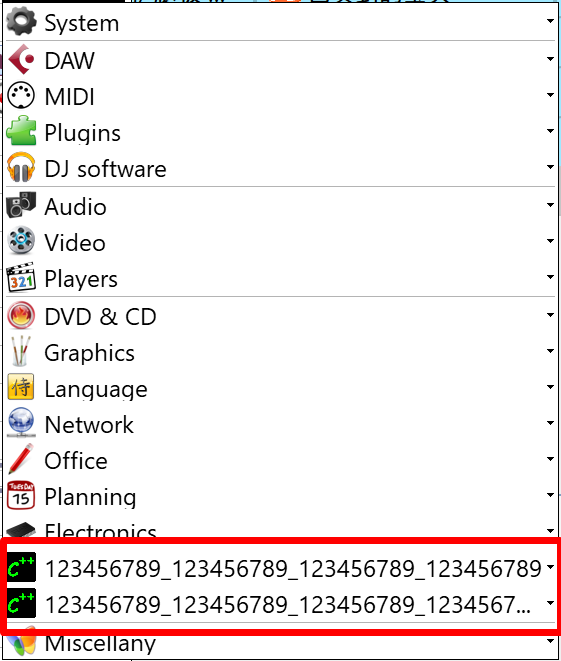The image size is (561, 661).
Task: Expand the Network submenu arrow
Action: (550, 423)
